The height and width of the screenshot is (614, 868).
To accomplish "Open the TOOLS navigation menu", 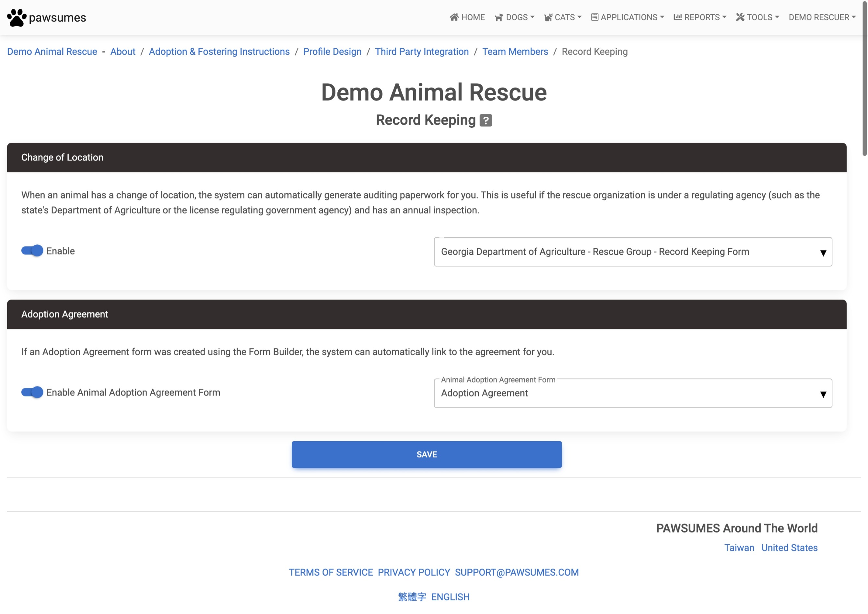I will click(758, 17).
